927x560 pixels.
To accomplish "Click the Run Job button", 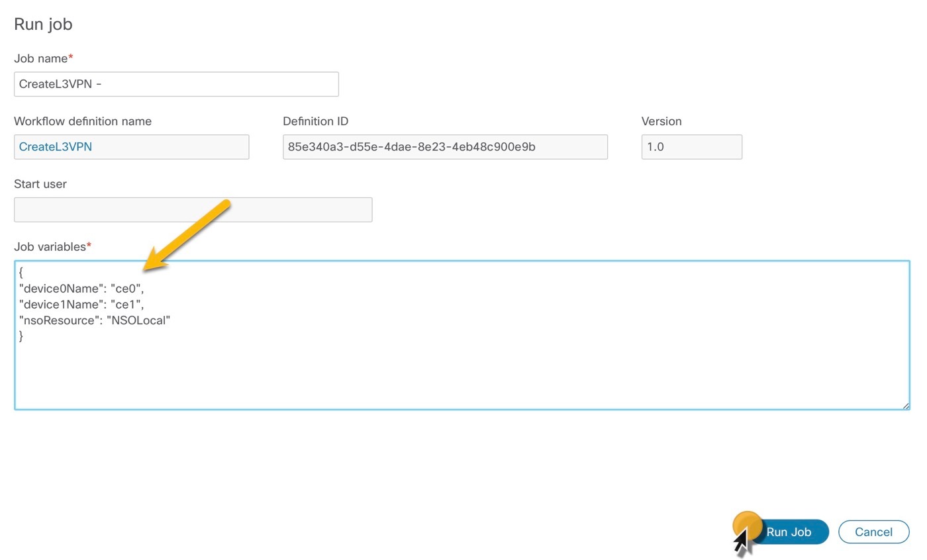I will tap(789, 532).
